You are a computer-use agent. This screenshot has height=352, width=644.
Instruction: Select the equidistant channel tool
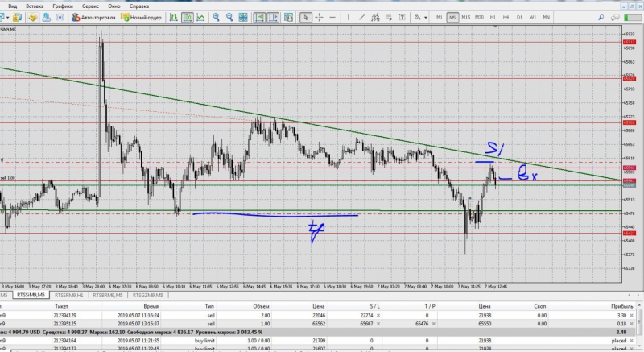point(375,17)
